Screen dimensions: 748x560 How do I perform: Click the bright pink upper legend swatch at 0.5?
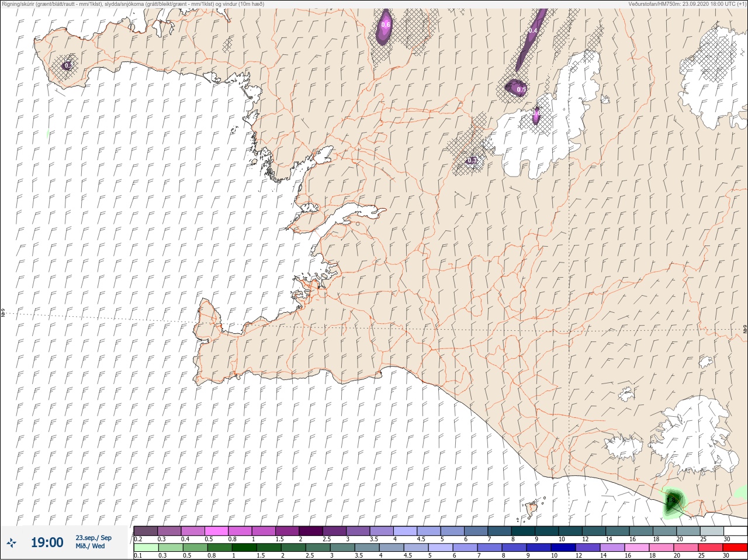pos(216,531)
